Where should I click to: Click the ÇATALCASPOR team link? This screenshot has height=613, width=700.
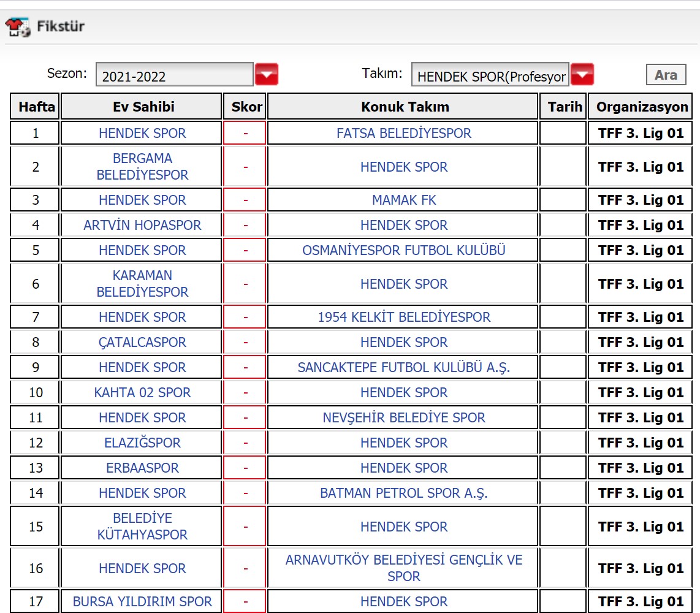[x=142, y=342]
